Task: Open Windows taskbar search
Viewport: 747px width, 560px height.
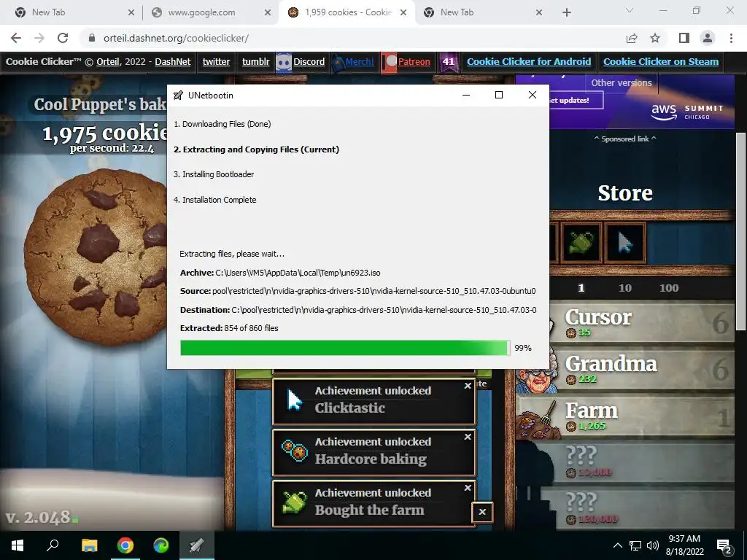Action: (x=53, y=545)
